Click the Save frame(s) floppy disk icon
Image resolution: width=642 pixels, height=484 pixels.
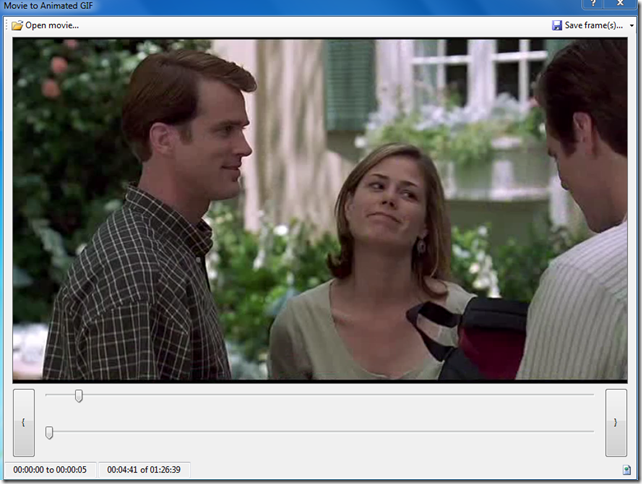coord(557,25)
